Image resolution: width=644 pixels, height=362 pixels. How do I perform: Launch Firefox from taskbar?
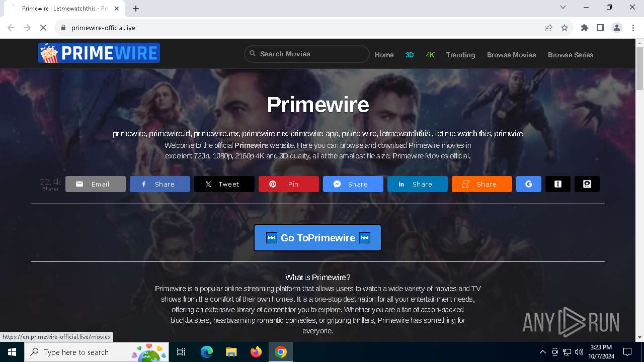coord(256,352)
